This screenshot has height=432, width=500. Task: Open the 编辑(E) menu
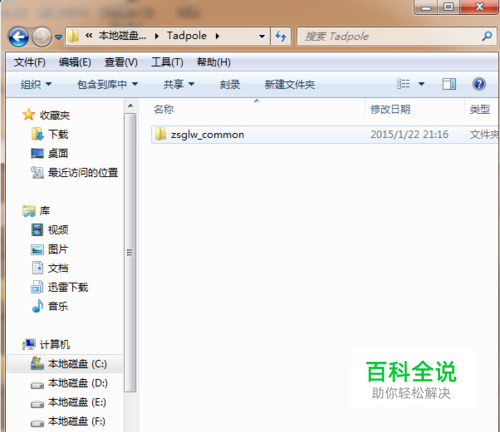pyautogui.click(x=75, y=62)
